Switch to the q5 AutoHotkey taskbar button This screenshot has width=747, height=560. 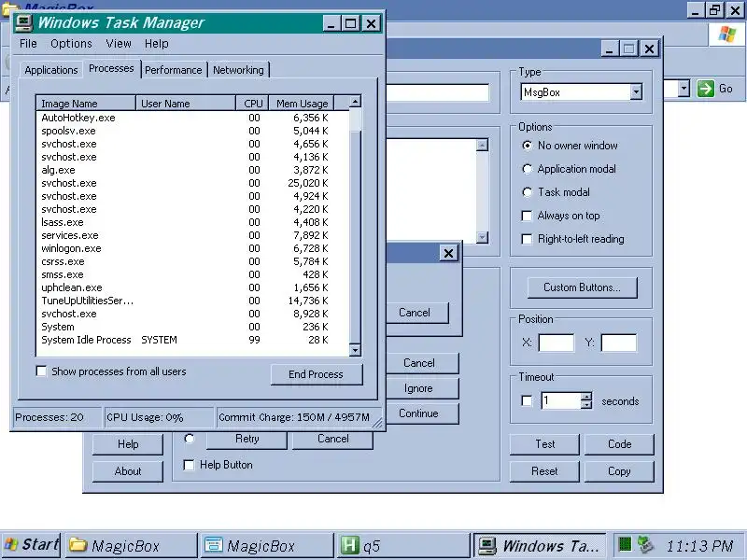coord(403,545)
